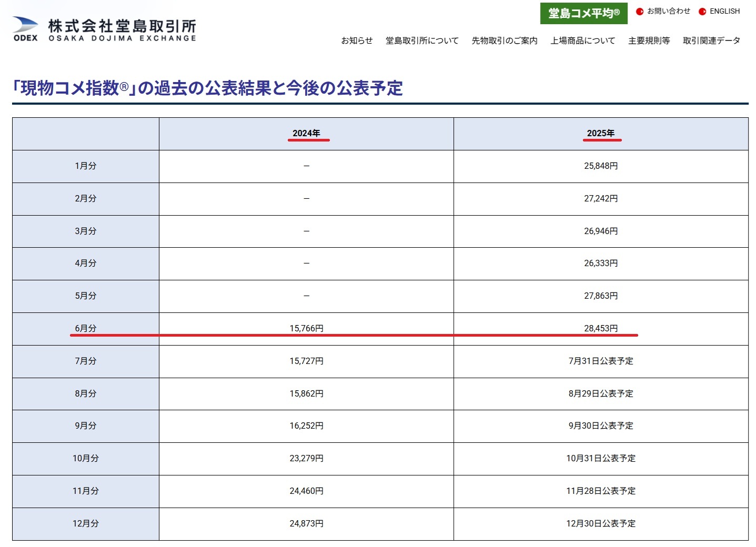Viewport: 756px width, 547px height.
Task: Open the 主要規則等 menu
Action: [649, 40]
